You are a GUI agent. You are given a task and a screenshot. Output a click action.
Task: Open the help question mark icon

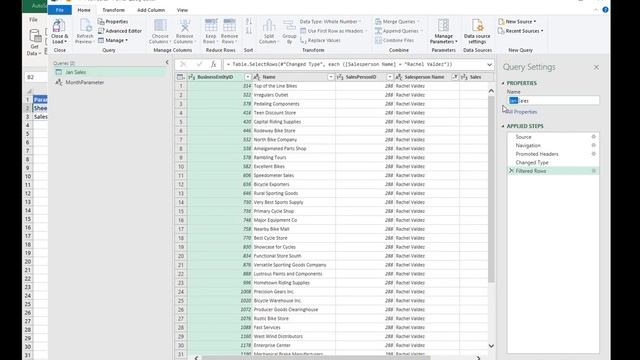point(605,9)
